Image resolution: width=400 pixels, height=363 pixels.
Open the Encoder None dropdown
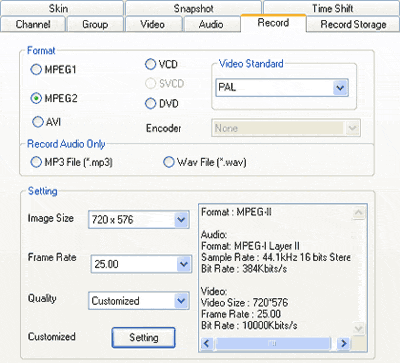pos(286,128)
